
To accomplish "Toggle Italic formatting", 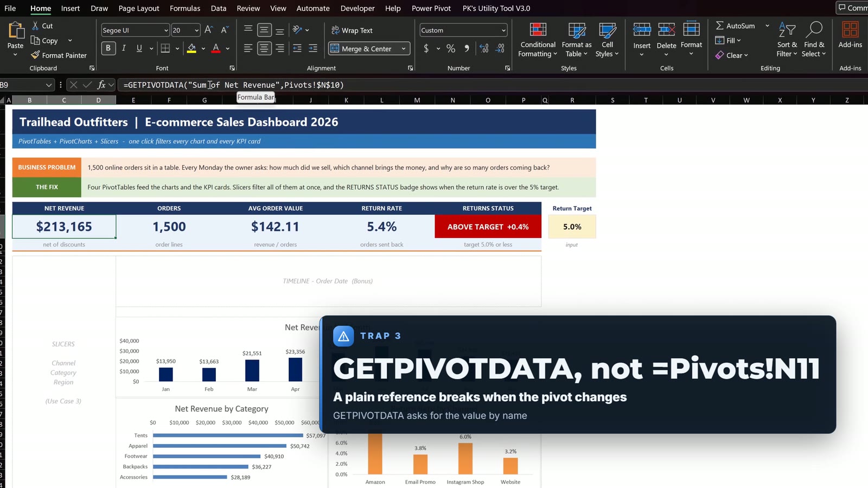I will point(124,48).
